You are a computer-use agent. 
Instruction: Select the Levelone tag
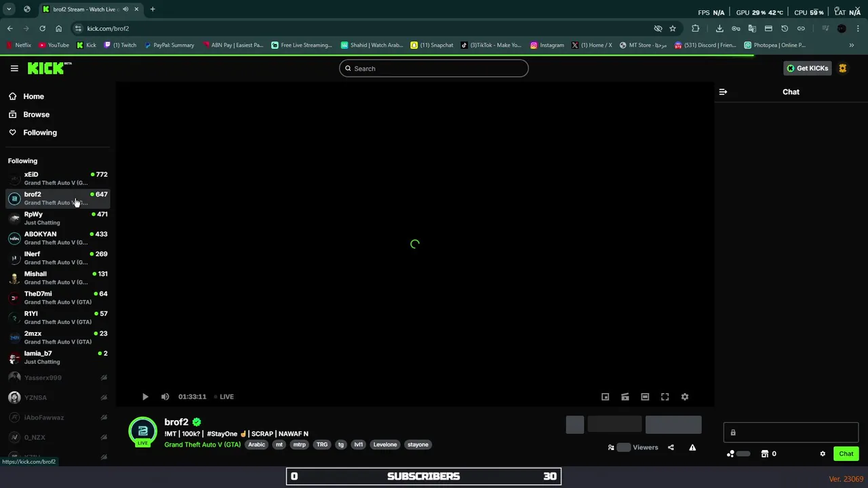[x=384, y=445]
